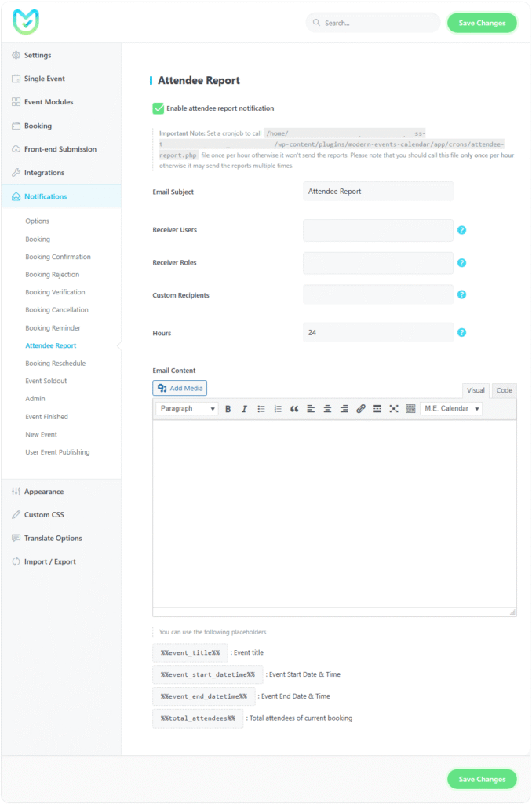
Task: Open the Event Modules sidebar menu
Action: point(48,102)
